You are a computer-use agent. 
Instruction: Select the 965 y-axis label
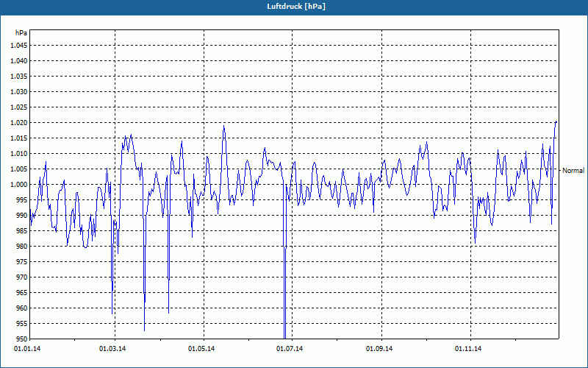(22, 292)
